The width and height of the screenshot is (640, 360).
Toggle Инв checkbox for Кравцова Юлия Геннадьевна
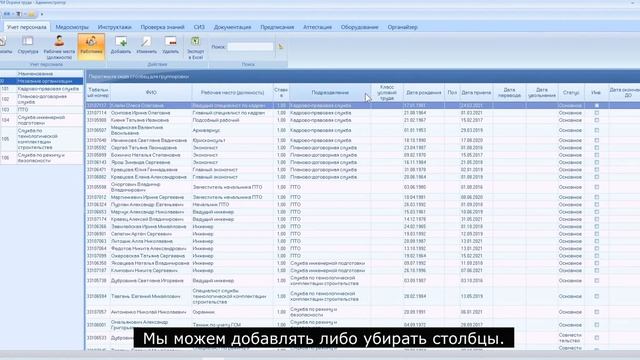pos(596,170)
